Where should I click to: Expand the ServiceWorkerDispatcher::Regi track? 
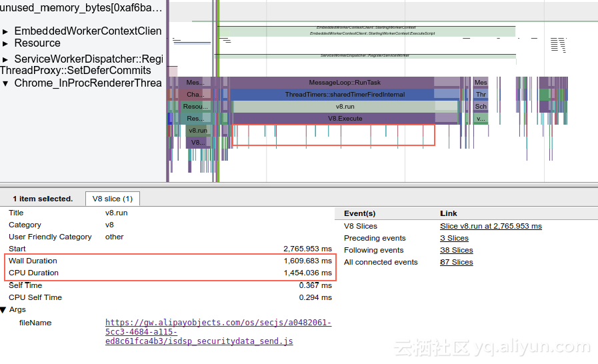pos(5,59)
